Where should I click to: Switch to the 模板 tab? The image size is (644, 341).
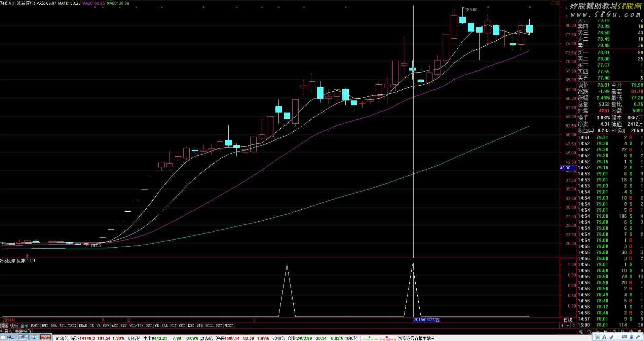click(14, 326)
